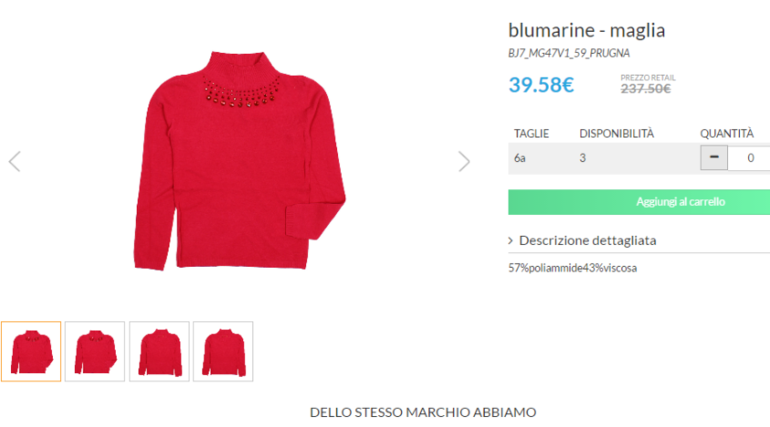The width and height of the screenshot is (770, 427).
Task: Advance to the next product image arrow
Action: (464, 161)
